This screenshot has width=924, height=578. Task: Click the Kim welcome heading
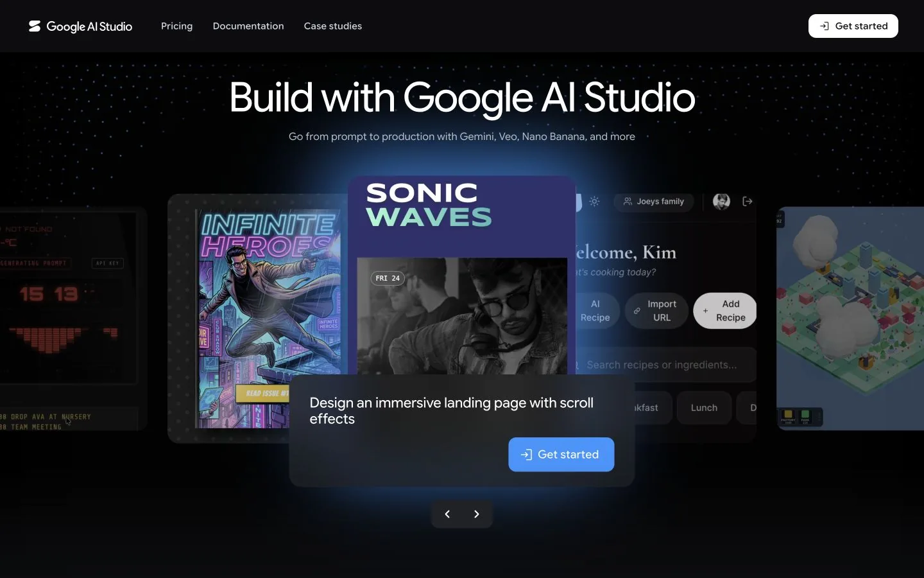pos(626,252)
